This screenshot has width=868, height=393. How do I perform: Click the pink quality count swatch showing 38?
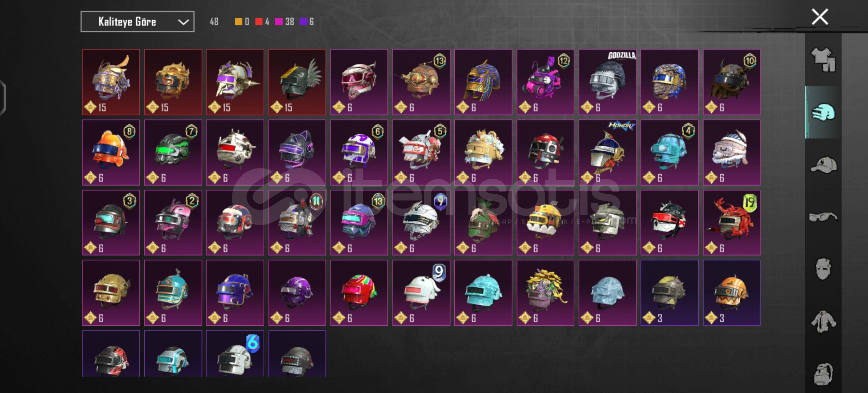(279, 22)
